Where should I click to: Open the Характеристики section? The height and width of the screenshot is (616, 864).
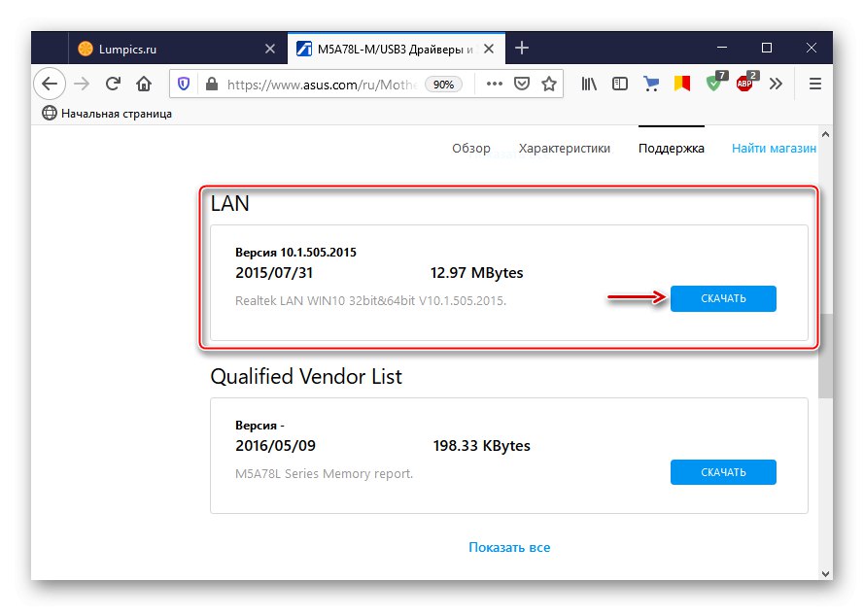565,149
